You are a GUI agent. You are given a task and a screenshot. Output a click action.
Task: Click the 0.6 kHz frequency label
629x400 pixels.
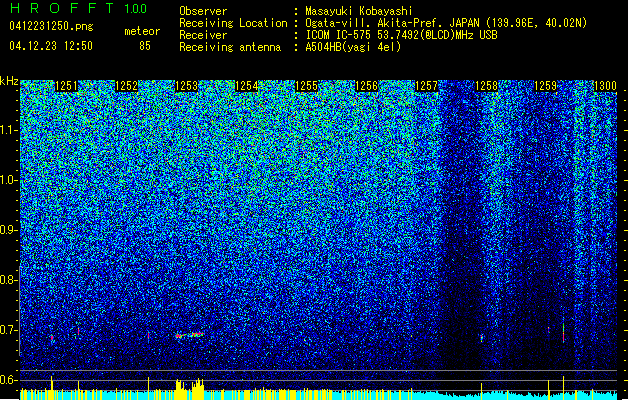point(8,380)
